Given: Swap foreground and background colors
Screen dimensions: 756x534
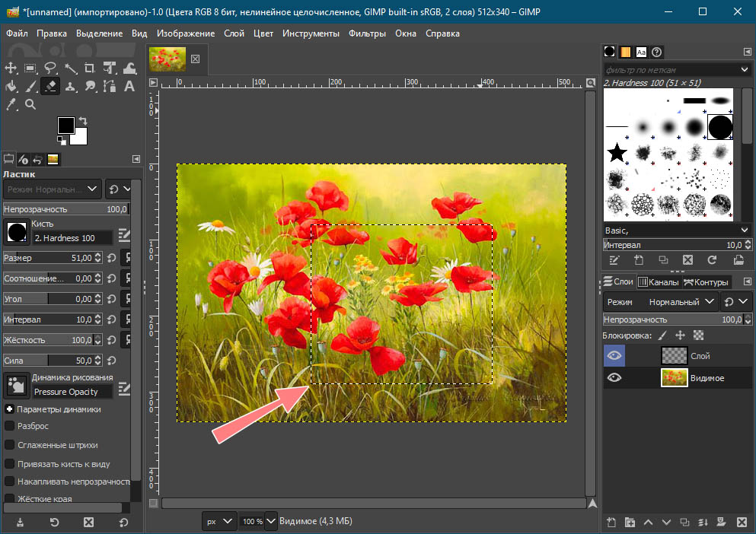Looking at the screenshot, I should pos(83,121).
